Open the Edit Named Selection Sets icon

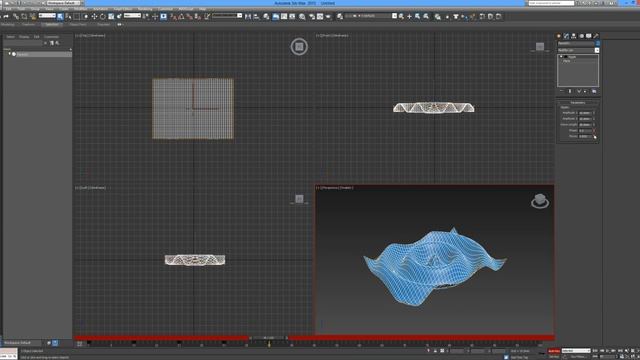pos(207,16)
